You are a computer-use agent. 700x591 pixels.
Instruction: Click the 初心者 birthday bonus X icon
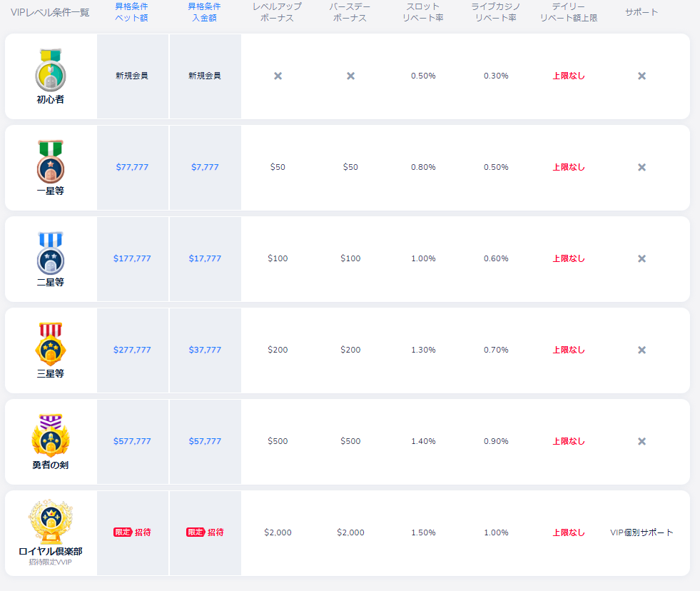[x=350, y=76]
